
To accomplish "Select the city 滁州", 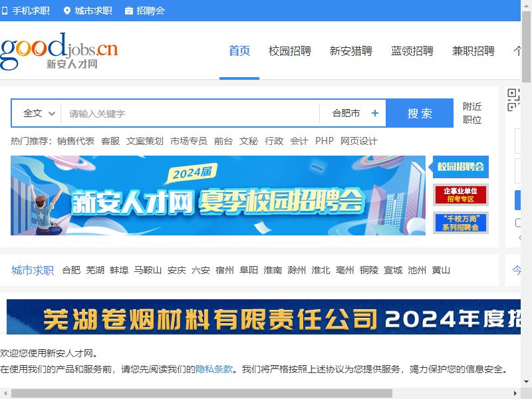I will point(297,271).
